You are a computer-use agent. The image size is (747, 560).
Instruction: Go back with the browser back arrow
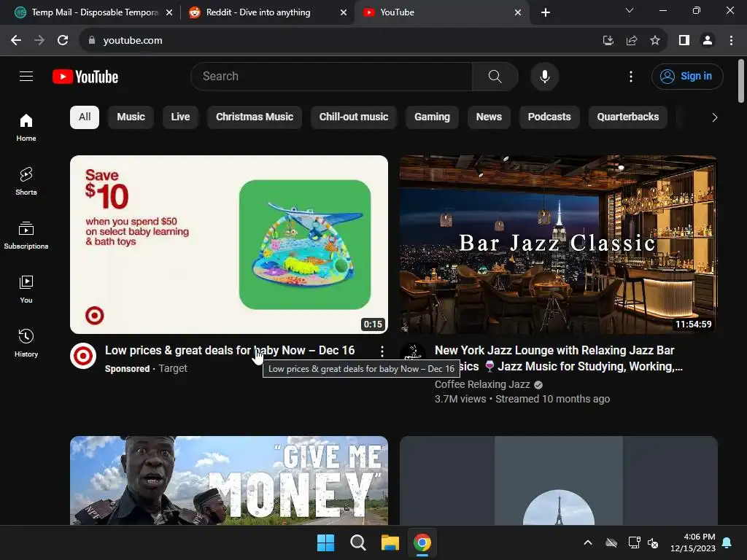(x=16, y=41)
